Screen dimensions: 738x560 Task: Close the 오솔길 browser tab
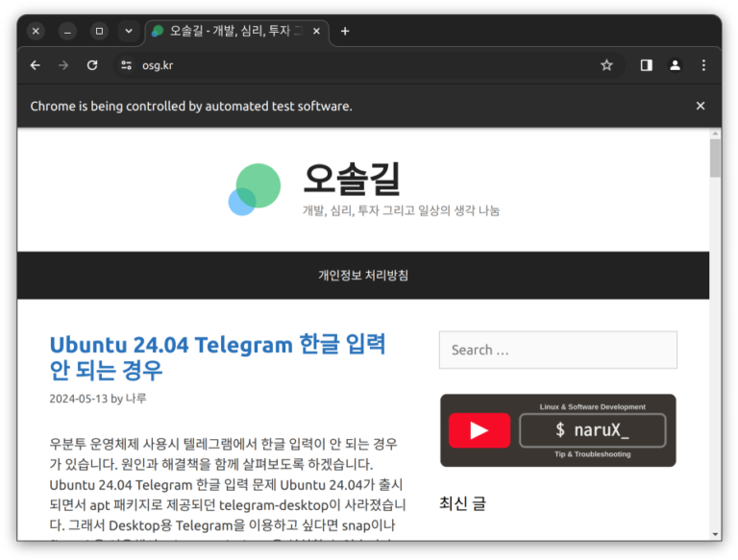[317, 31]
